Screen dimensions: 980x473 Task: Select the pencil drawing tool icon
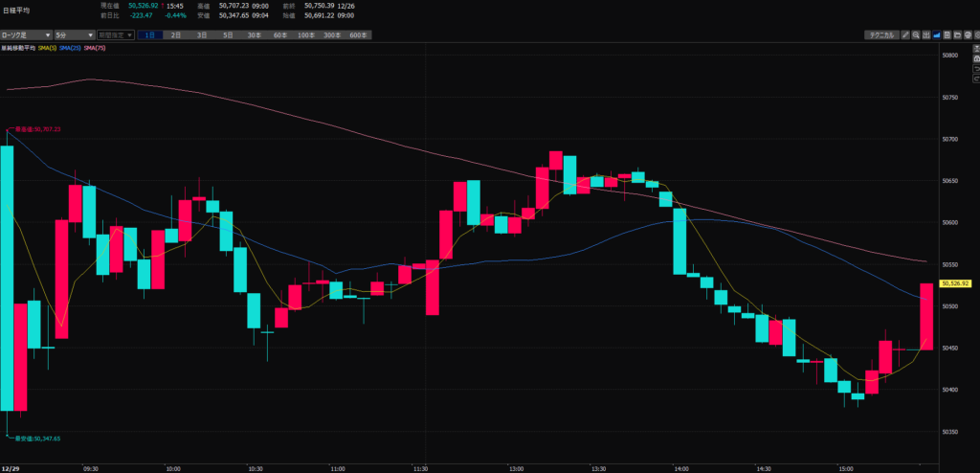(x=905, y=34)
